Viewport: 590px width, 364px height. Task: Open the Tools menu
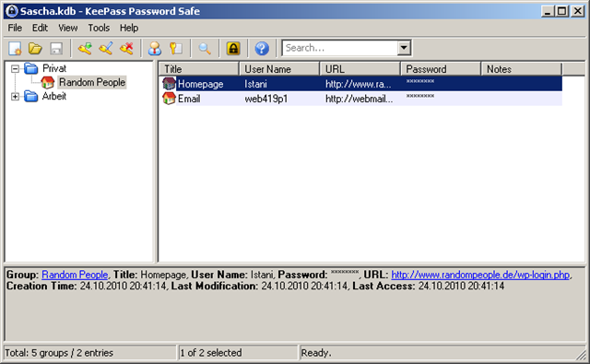(x=99, y=28)
